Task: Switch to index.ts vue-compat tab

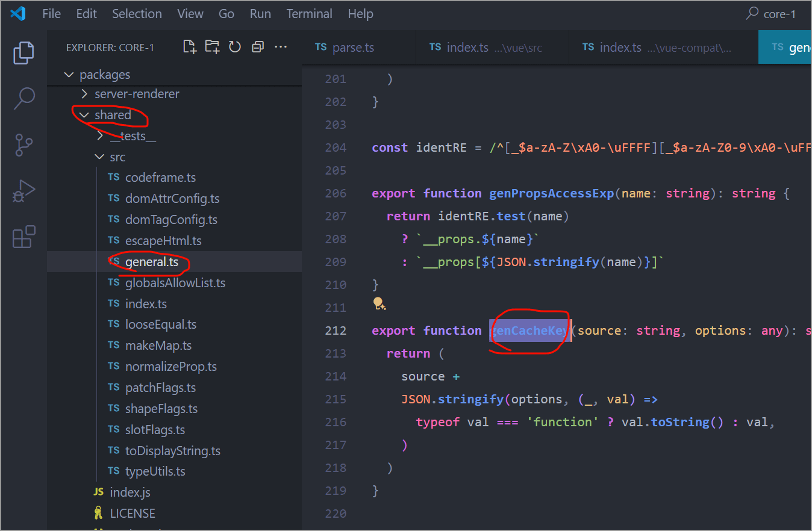Action: pyautogui.click(x=663, y=48)
